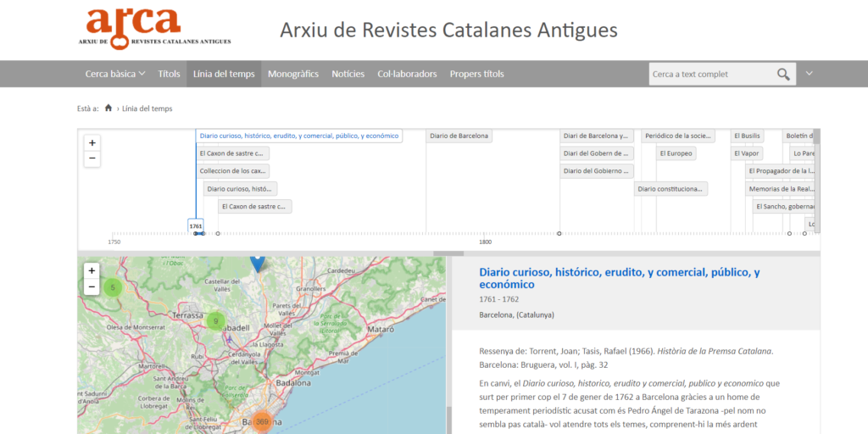868x434 pixels.
Task: Click the Diario curioso article title link
Action: click(619, 278)
